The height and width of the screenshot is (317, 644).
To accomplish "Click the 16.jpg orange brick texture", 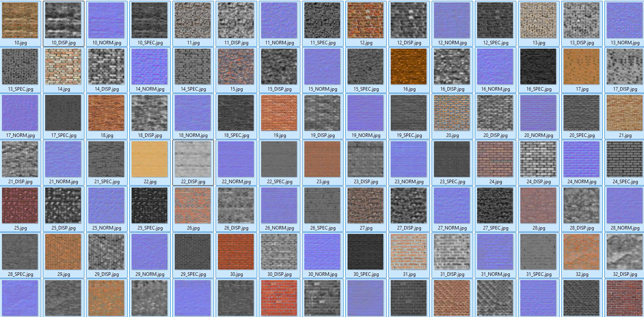I will [409, 67].
